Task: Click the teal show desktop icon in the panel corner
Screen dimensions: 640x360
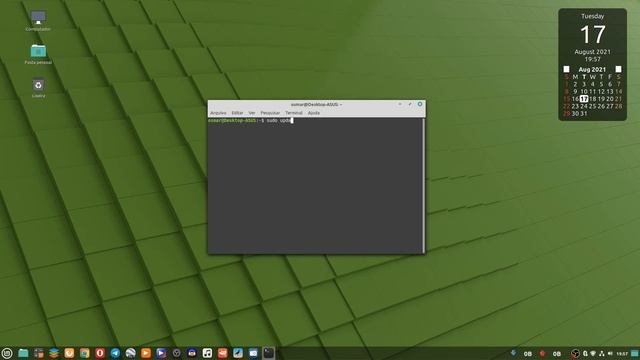Action: [x=635, y=353]
